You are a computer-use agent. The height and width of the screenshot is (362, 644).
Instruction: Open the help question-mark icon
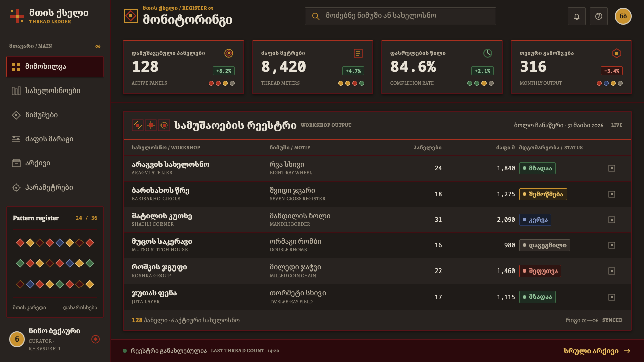tap(599, 16)
